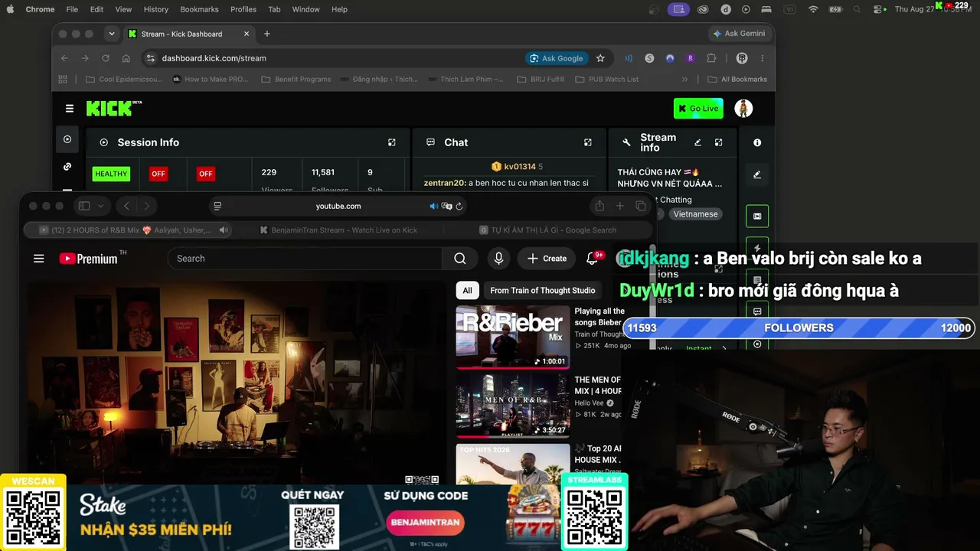
Task: Pop out the Stream info panel
Action: 719,142
